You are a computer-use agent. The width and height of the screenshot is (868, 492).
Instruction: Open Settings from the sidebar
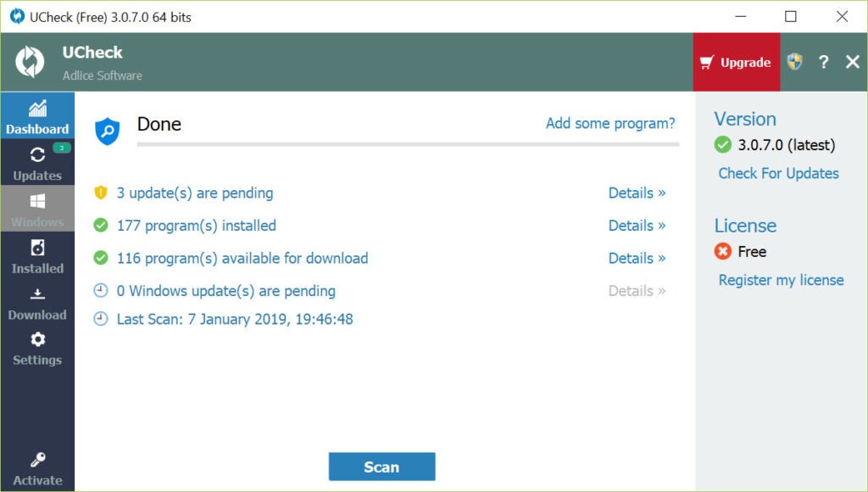(37, 348)
